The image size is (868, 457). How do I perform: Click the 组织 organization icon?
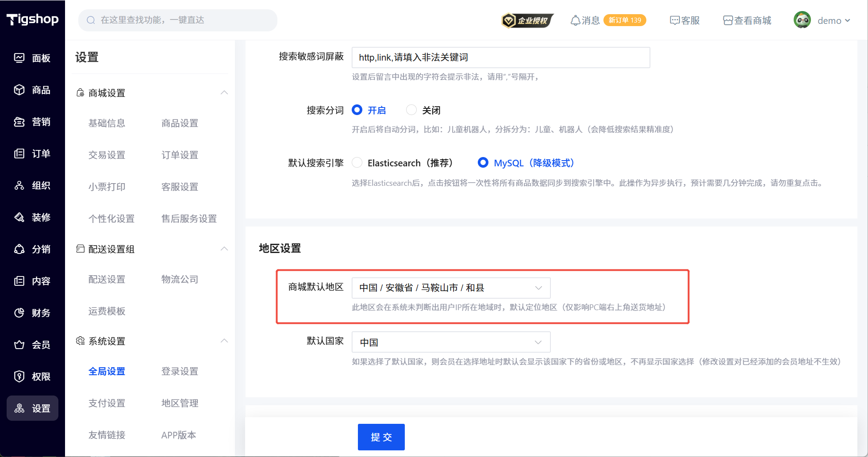19,185
